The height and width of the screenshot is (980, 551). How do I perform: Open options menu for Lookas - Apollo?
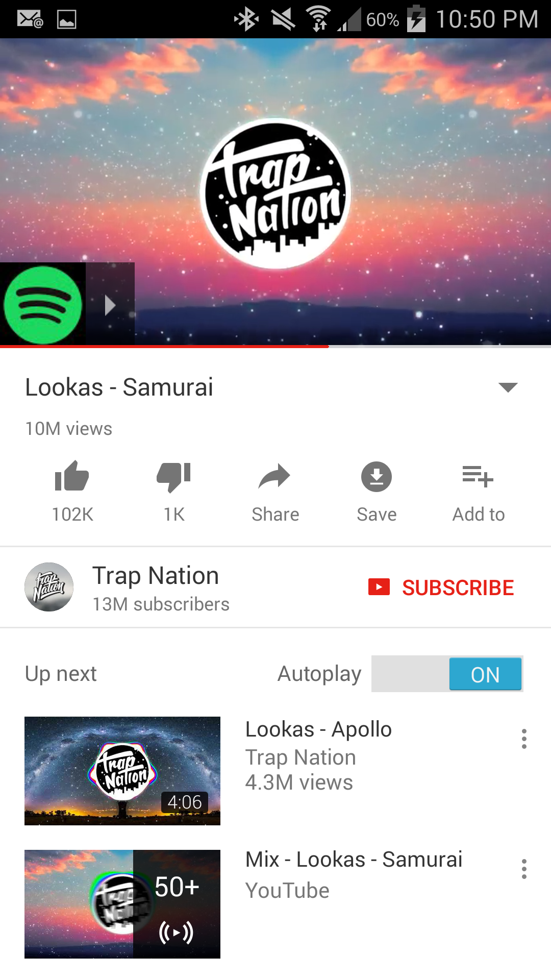click(524, 739)
